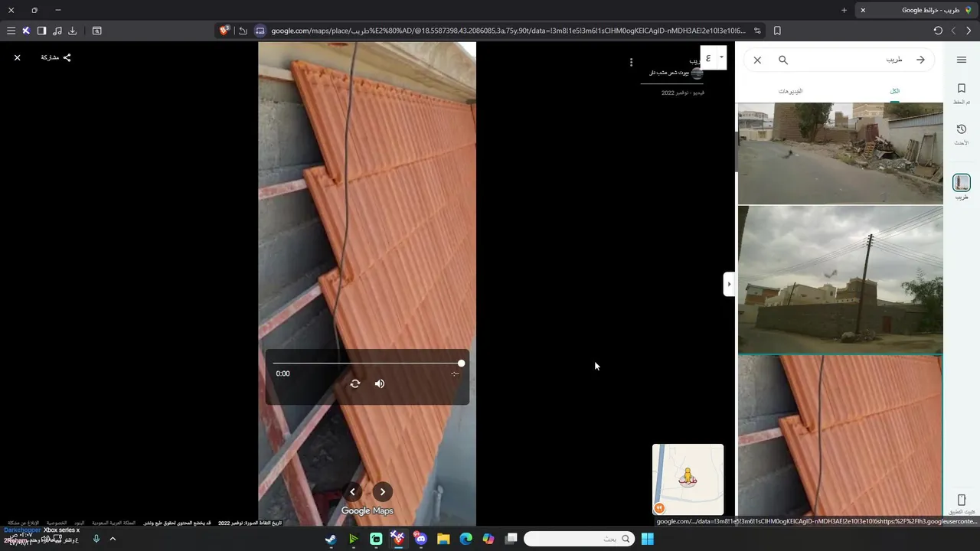Open the media (music note) control icon
Viewport: 980px width, 551px height.
(57, 31)
